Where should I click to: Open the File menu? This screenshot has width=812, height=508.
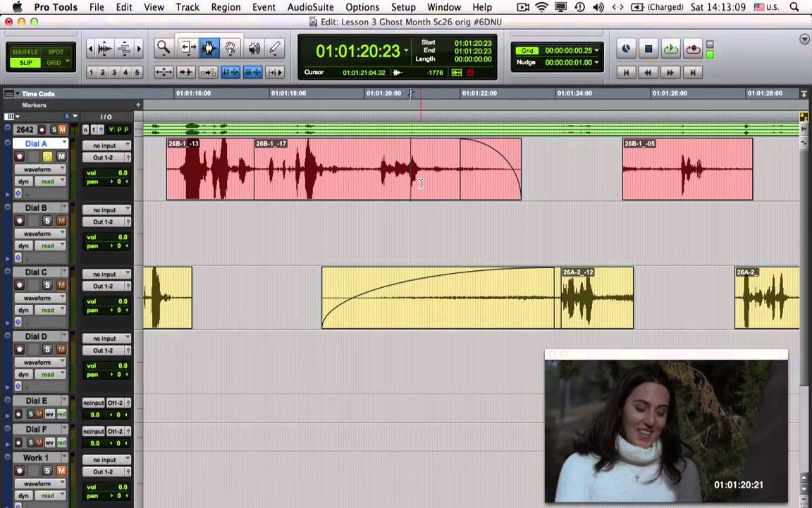[x=97, y=7]
